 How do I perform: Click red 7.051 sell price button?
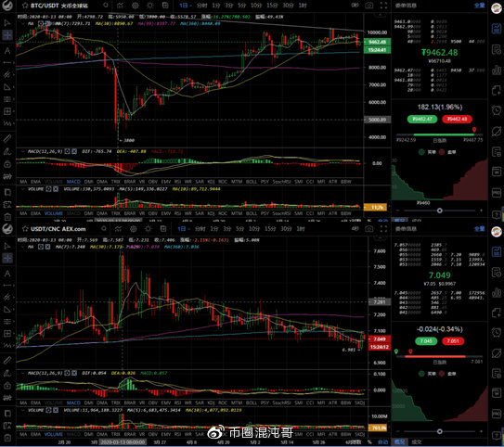(x=453, y=341)
